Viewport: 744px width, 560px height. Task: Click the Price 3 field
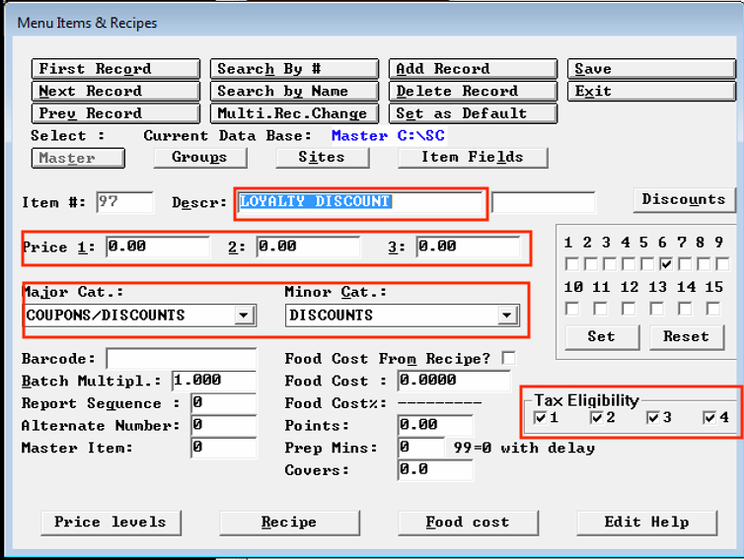point(468,247)
